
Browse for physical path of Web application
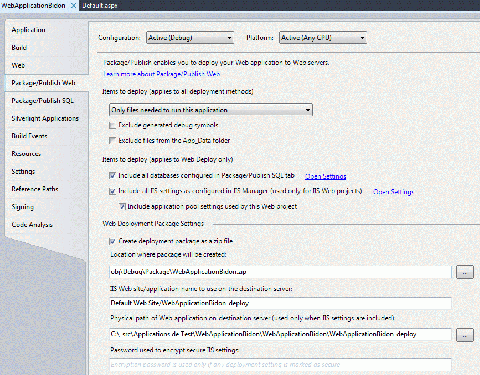(x=465, y=335)
